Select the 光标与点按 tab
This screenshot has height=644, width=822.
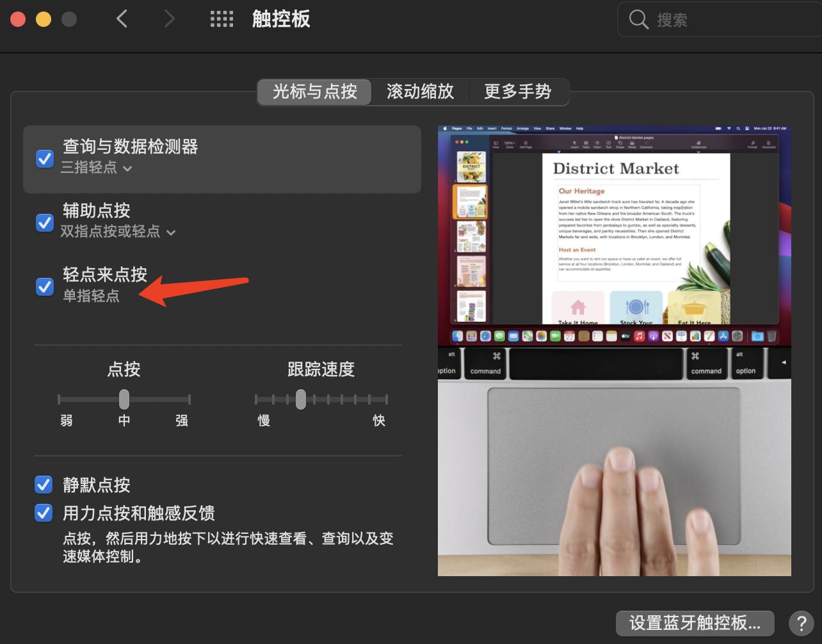click(314, 92)
